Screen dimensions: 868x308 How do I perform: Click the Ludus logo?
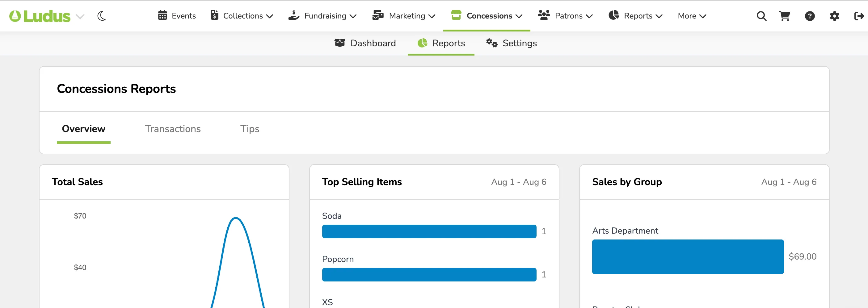tap(40, 16)
